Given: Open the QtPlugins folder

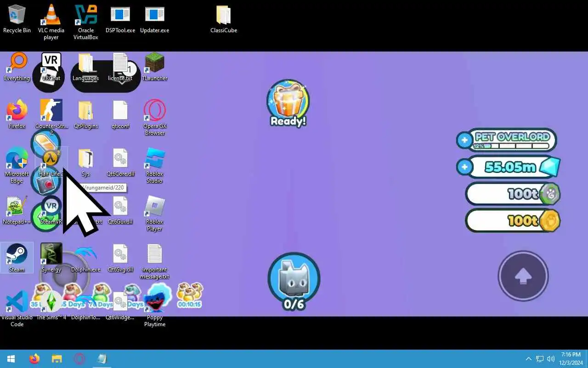Looking at the screenshot, I should [x=86, y=115].
